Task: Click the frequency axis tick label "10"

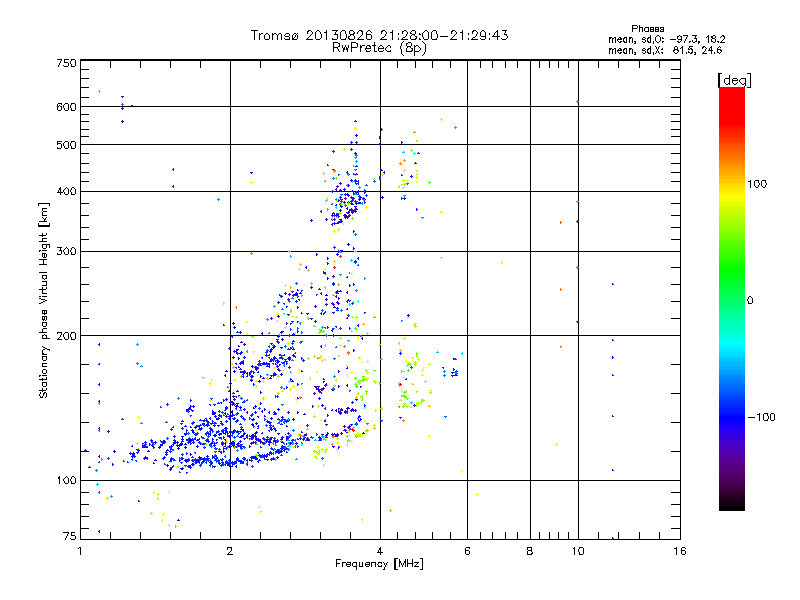Action: (578, 551)
